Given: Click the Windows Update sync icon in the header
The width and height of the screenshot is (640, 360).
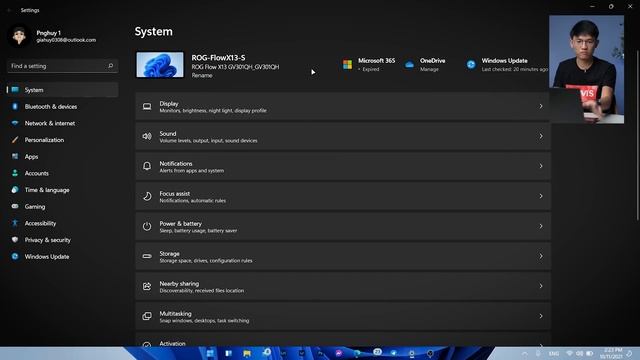Looking at the screenshot, I should click(x=471, y=64).
